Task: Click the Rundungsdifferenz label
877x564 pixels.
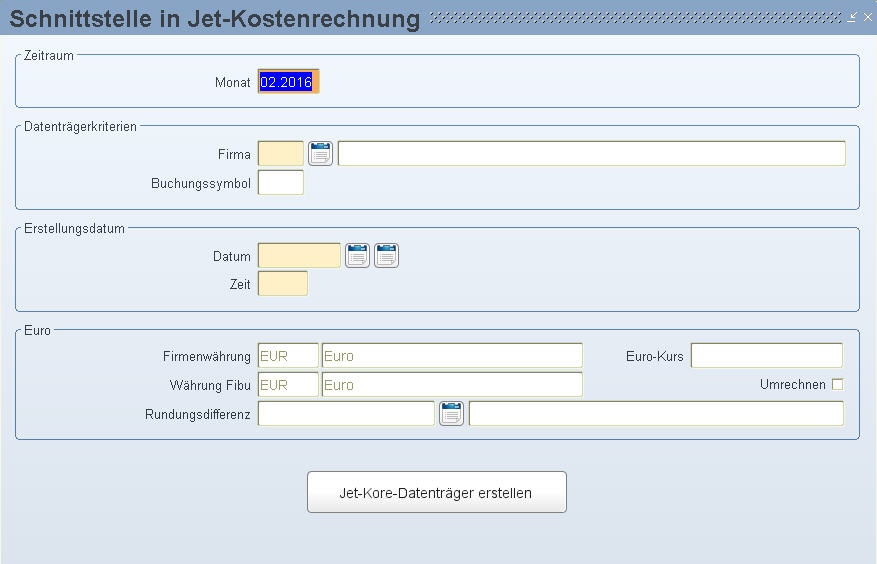Action: pos(197,415)
